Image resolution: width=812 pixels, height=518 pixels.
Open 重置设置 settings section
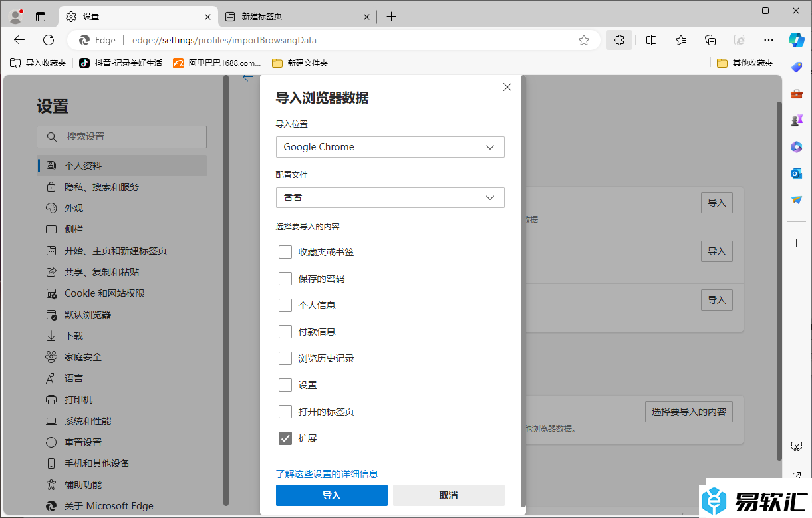pyautogui.click(x=122, y=442)
